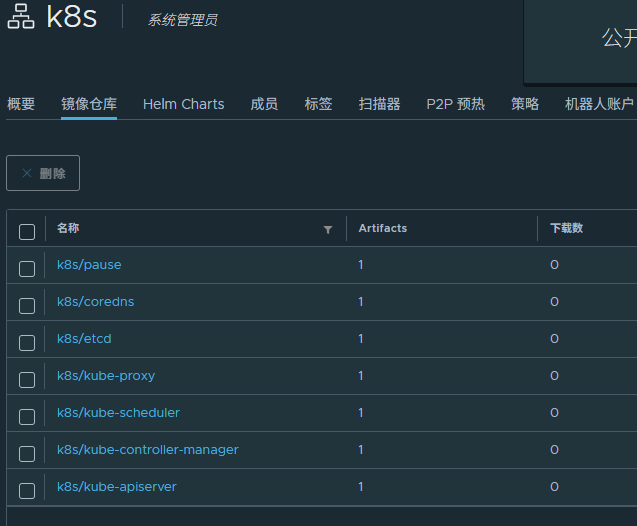Open the 机器人账户 tab

(x=599, y=104)
